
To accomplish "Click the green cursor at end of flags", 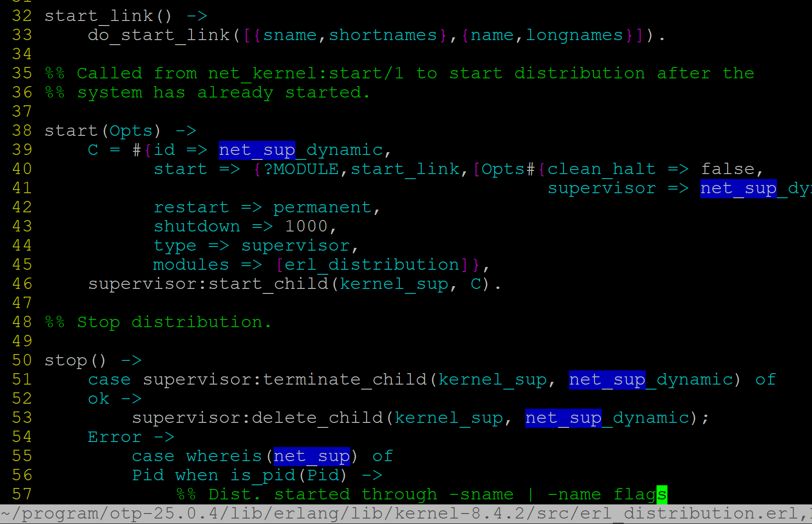I will pyautogui.click(x=662, y=495).
